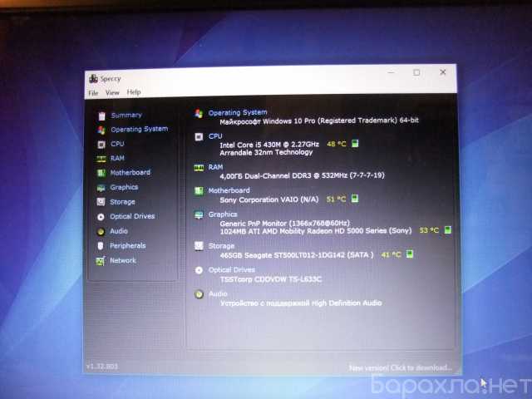Click the Storage drive icon in summary pane
The width and height of the screenshot is (532, 399).
point(199,246)
